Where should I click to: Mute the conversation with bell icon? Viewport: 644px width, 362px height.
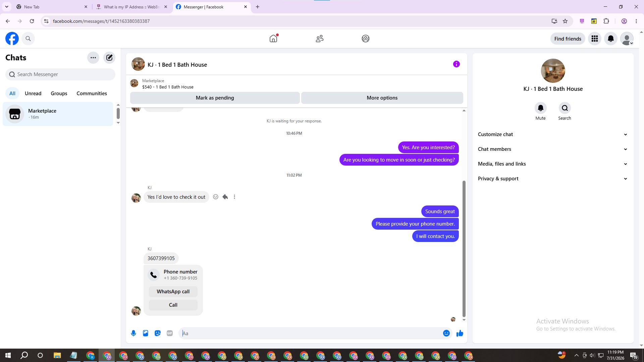pos(541,108)
